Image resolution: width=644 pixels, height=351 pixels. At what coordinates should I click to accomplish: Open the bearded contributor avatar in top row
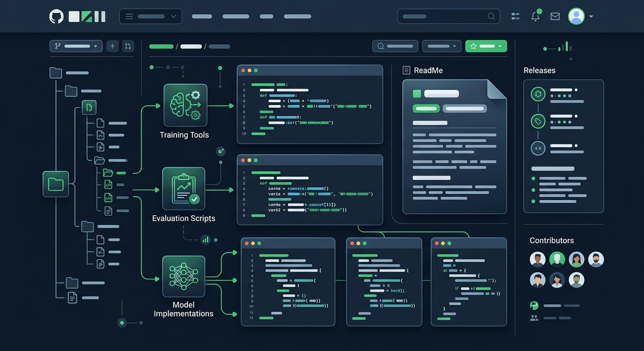click(596, 259)
